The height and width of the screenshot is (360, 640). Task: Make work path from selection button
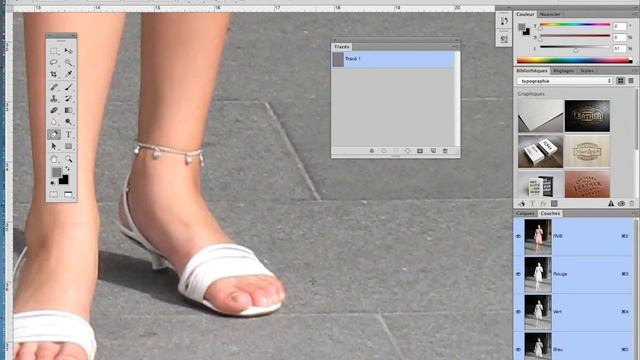[x=407, y=151]
